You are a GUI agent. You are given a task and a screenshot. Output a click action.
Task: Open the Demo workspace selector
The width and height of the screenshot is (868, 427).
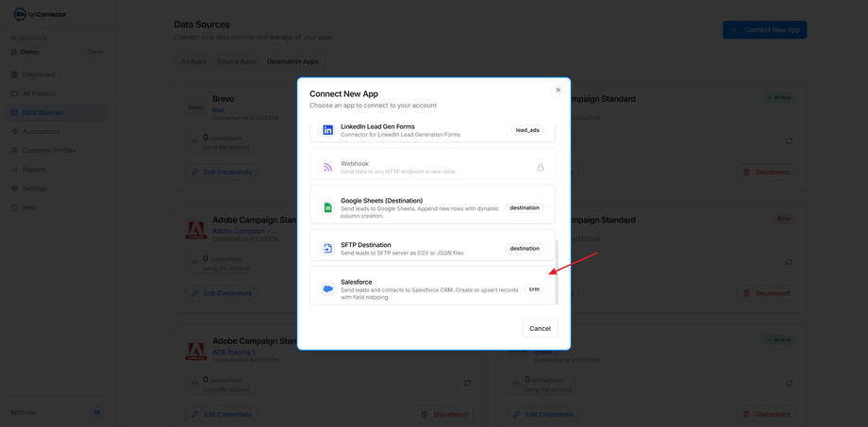click(58, 52)
